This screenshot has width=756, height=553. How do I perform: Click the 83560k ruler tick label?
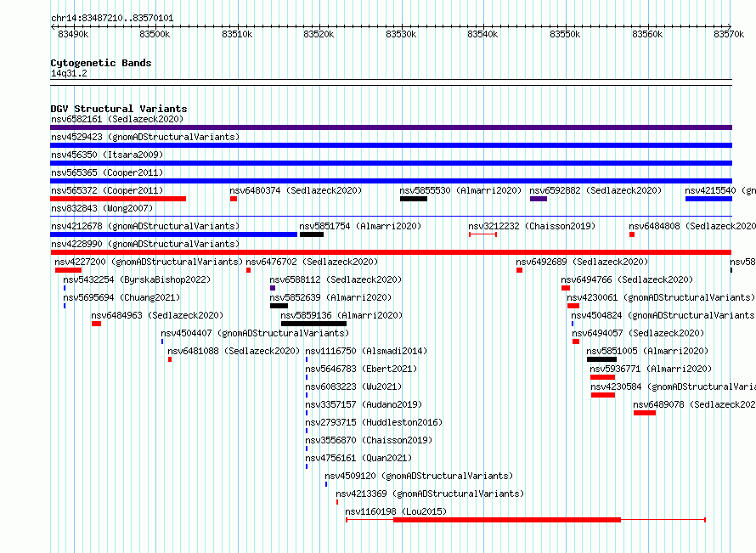pyautogui.click(x=647, y=34)
